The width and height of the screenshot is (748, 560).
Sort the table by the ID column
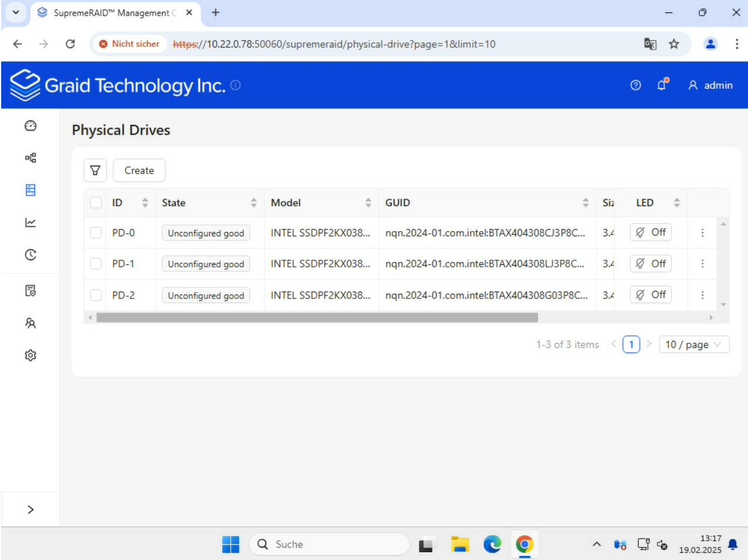point(145,203)
